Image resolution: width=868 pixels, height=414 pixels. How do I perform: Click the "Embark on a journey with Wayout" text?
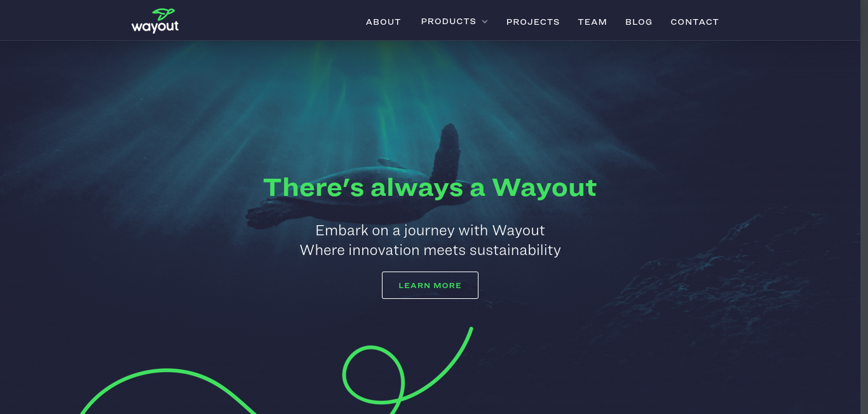[x=430, y=230]
